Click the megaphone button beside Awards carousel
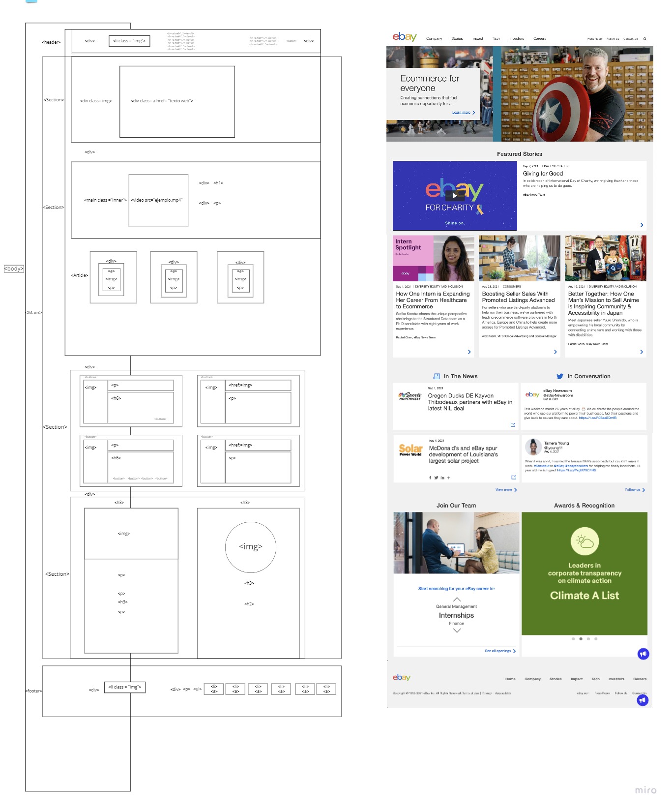This screenshot has height=809, width=672. point(643,654)
